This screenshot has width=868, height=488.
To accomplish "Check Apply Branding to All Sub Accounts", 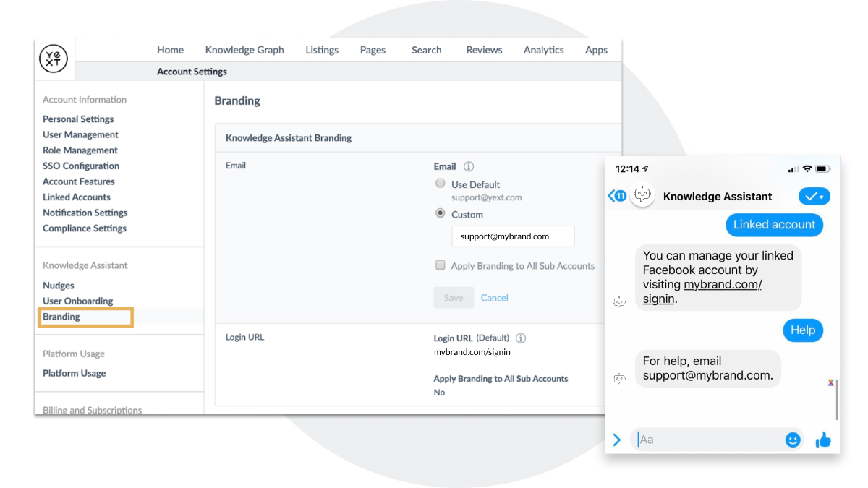I will tap(440, 265).
